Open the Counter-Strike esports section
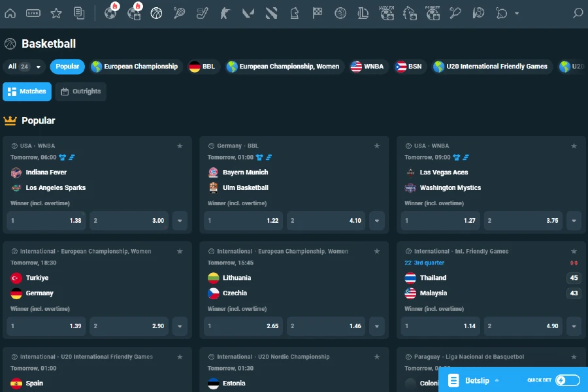The height and width of the screenshot is (392, 588). coord(225,12)
